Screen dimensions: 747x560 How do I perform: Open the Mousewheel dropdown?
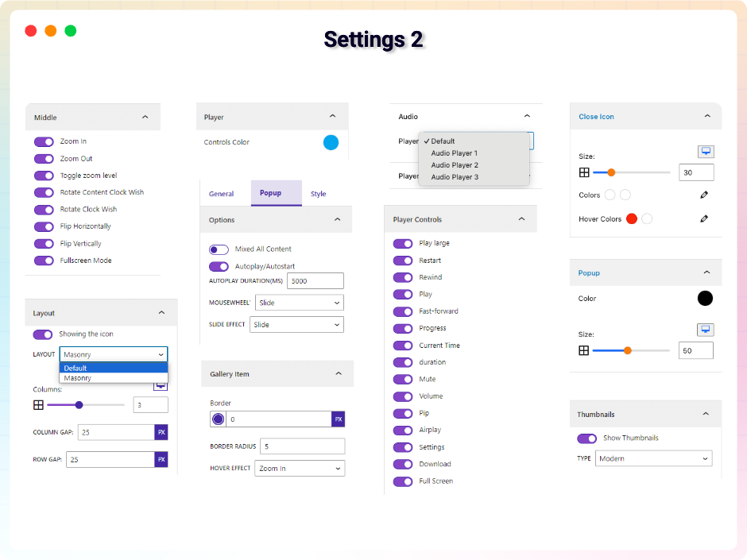tap(300, 303)
